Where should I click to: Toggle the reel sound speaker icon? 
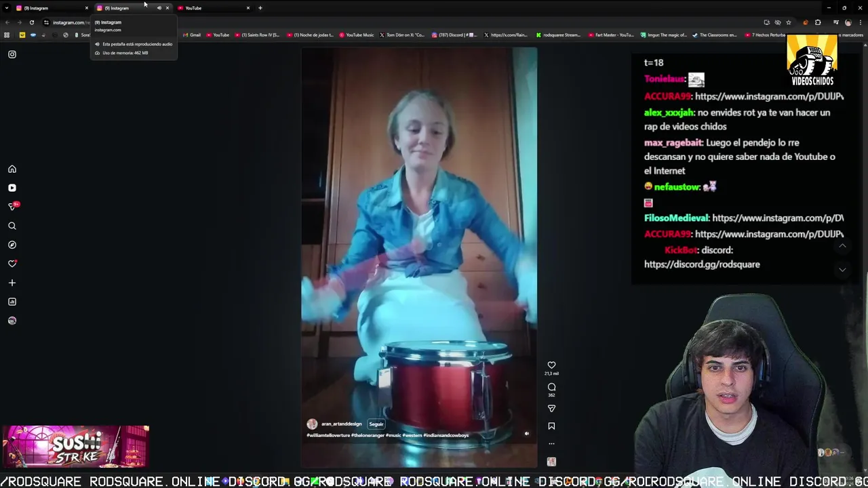tap(527, 434)
